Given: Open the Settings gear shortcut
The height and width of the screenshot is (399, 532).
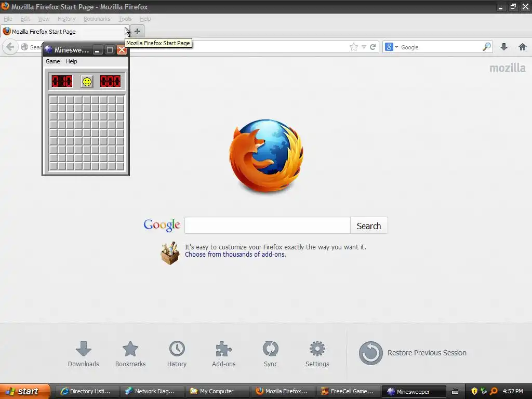Looking at the screenshot, I should tap(317, 354).
